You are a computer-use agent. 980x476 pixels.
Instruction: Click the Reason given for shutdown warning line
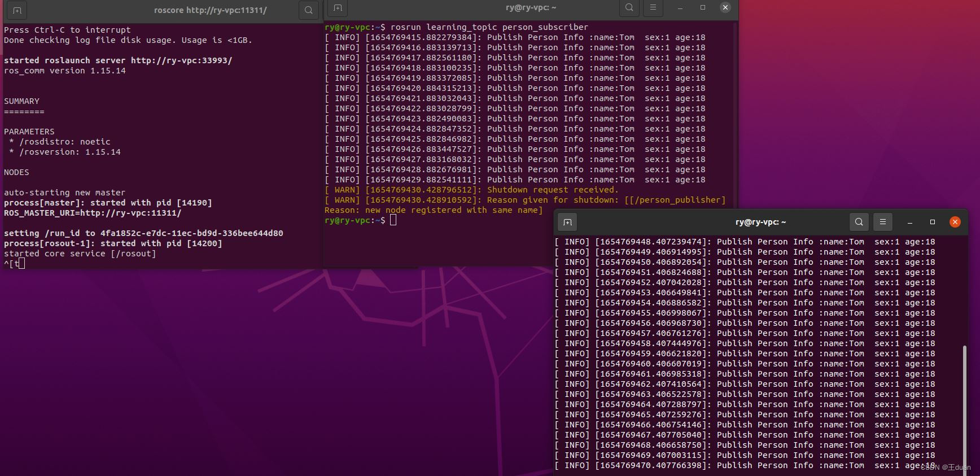[525, 200]
